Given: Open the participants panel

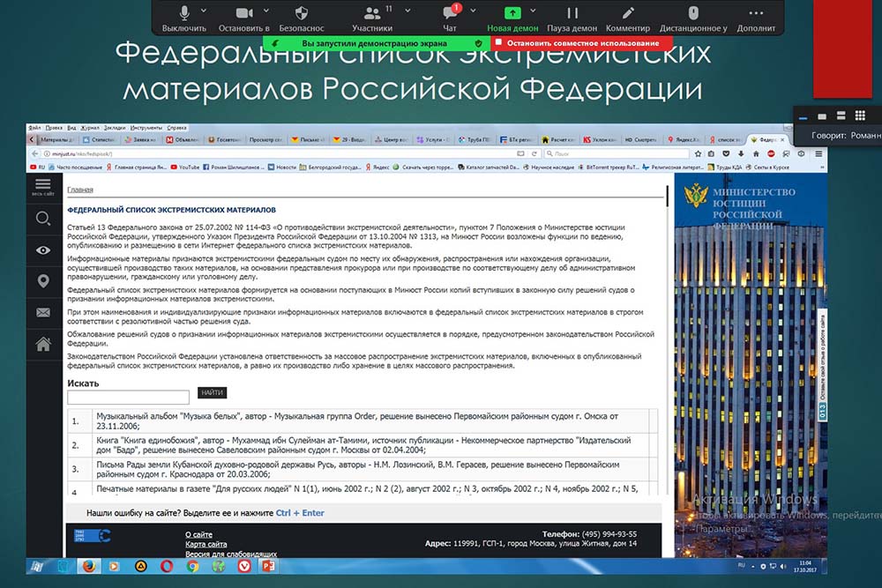Looking at the screenshot, I should click(372, 18).
